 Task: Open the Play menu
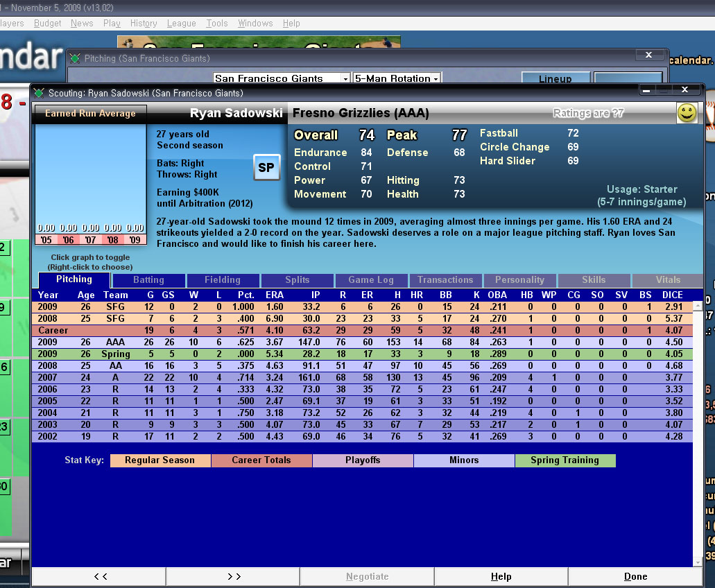[112, 24]
